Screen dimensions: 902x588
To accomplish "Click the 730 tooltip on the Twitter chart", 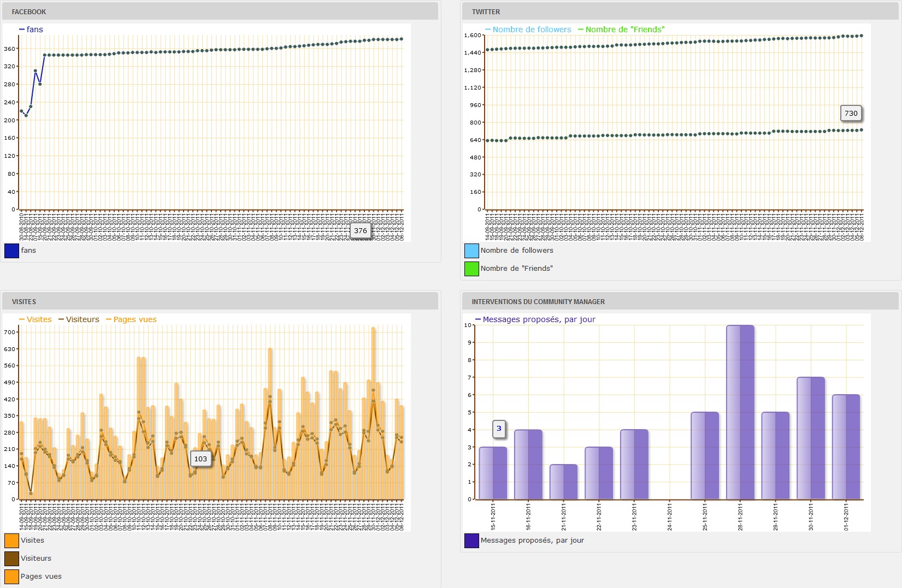I will coord(851,113).
